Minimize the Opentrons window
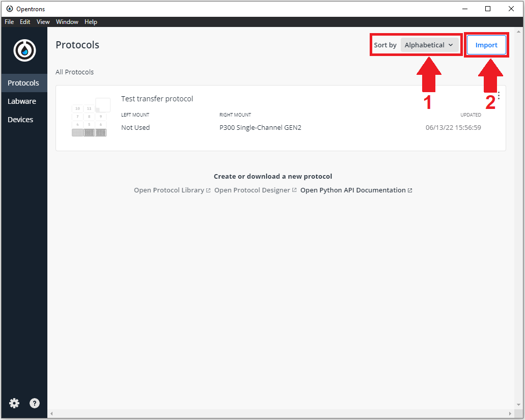This screenshot has width=525, height=420. (x=465, y=9)
